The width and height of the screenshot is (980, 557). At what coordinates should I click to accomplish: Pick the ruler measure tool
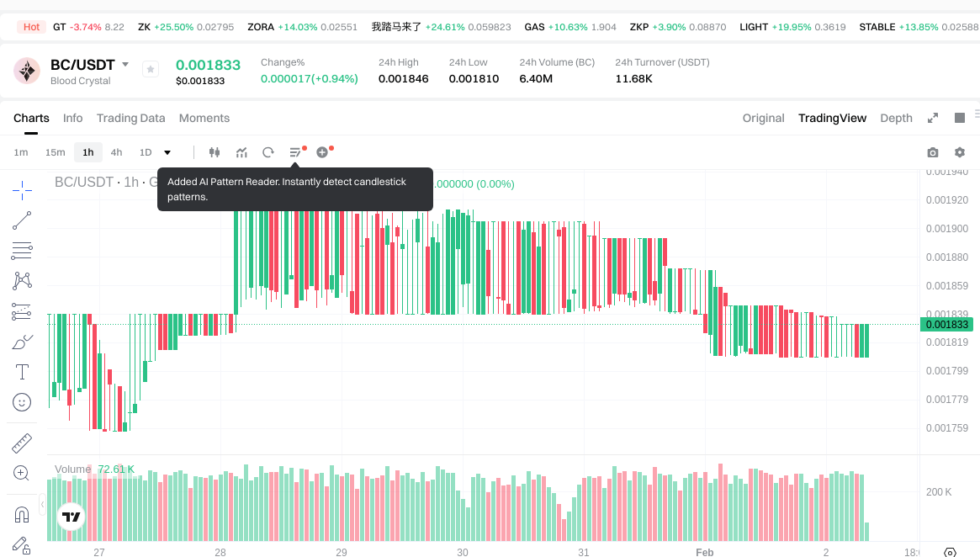tap(22, 443)
